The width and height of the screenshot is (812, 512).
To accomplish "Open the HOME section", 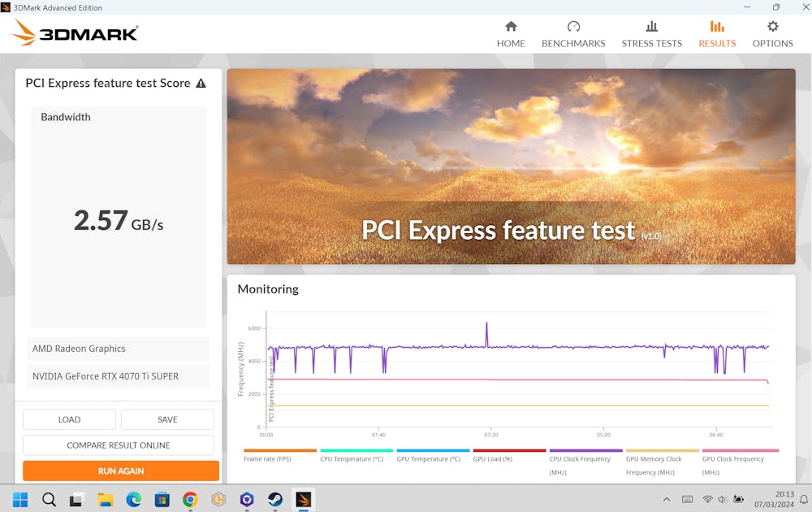I will click(511, 34).
